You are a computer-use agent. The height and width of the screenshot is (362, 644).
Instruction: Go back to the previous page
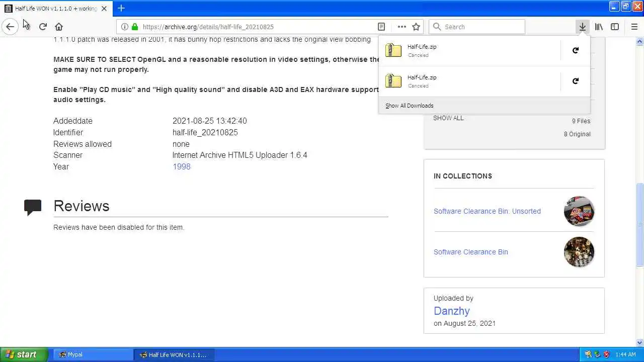coord(10,27)
